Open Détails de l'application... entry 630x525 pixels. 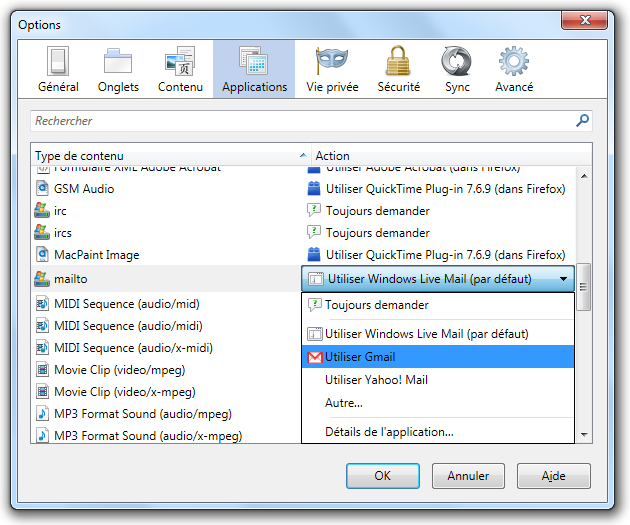(x=438, y=432)
